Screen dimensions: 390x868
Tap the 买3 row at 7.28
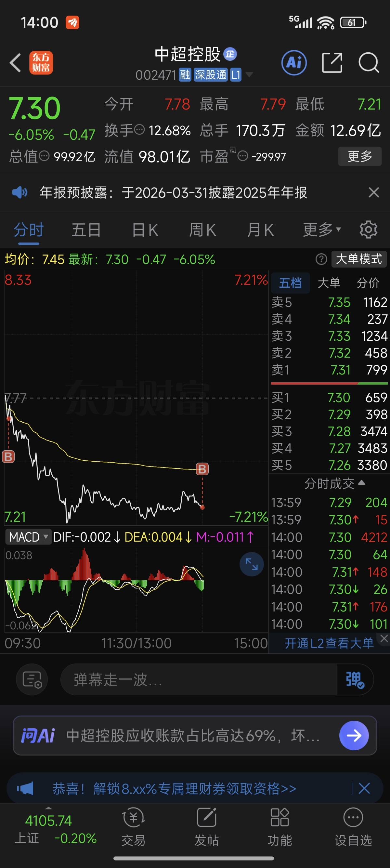coord(329,431)
